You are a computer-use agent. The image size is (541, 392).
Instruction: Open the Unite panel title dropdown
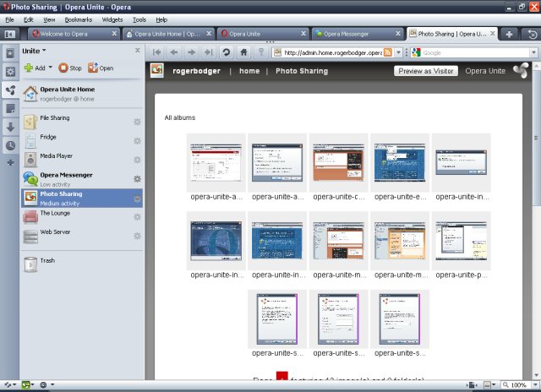[x=34, y=51]
